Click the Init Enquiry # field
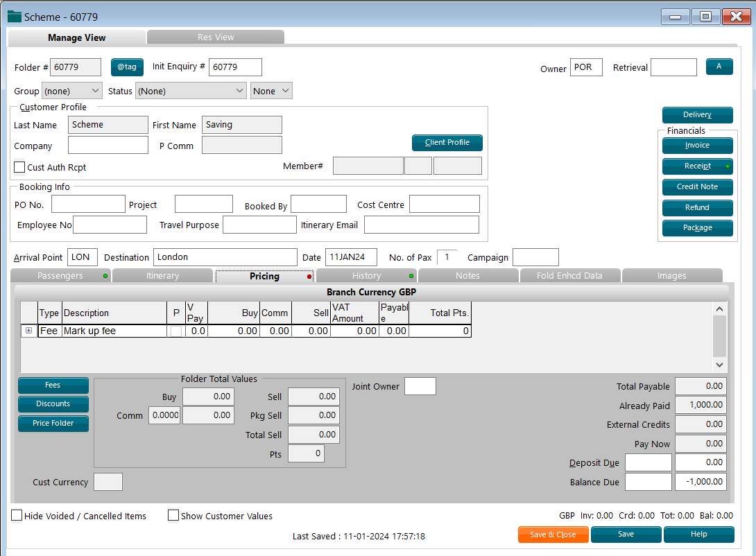 (x=235, y=67)
